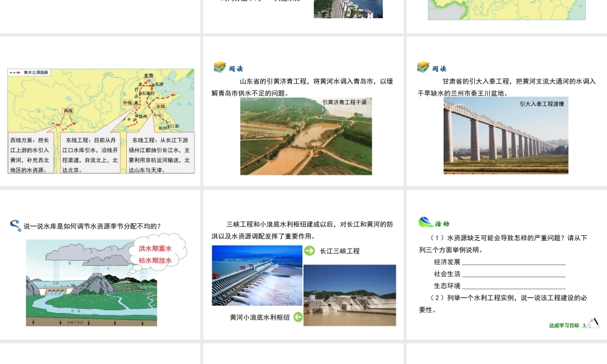This screenshot has height=364, width=607.
Task: Click the 阅读 heading on the 引黄济青 slide
Action: click(236, 69)
